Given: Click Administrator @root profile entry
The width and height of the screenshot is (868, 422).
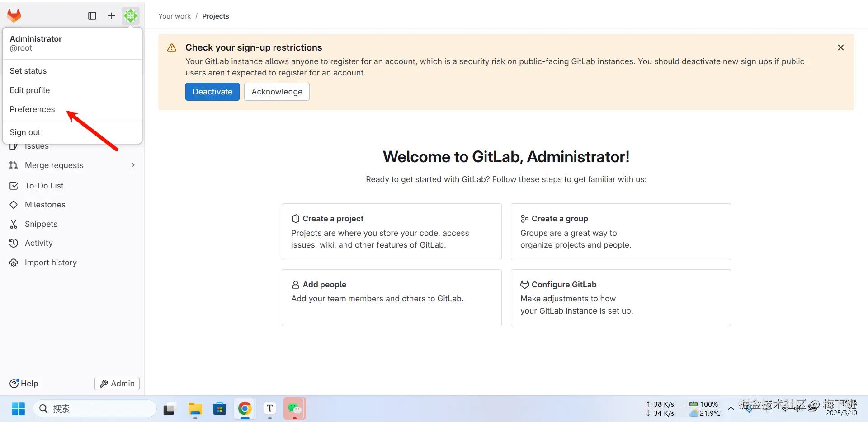Looking at the screenshot, I should pos(72,43).
